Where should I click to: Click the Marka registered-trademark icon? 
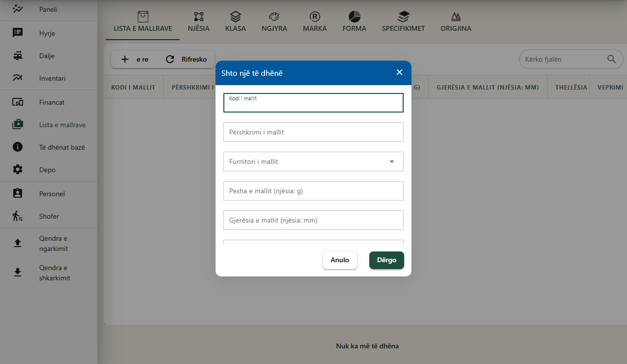click(315, 17)
